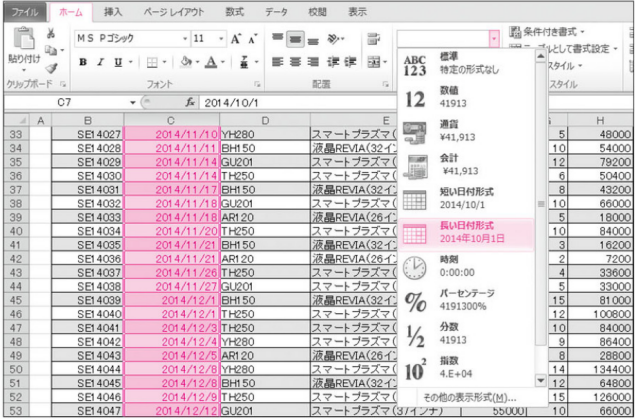Expand the Name Box dropdown arrow
The image size is (635, 419).
[x=133, y=103]
